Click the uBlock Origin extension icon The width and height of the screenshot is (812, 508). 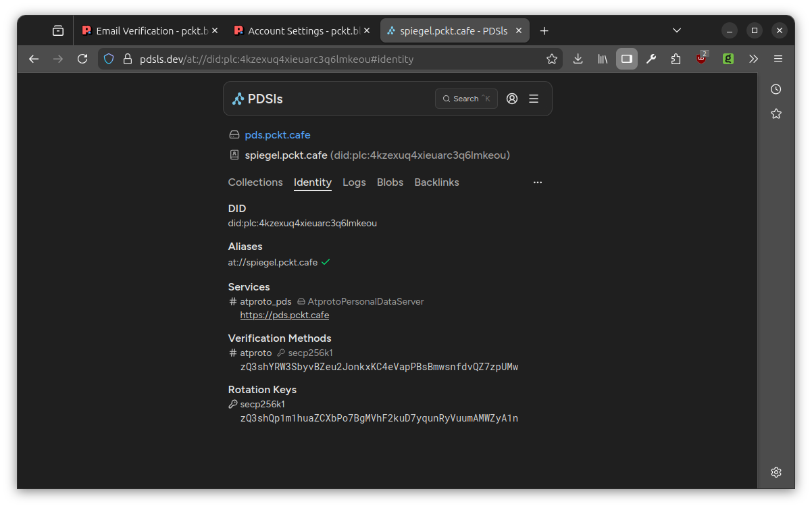click(x=702, y=59)
